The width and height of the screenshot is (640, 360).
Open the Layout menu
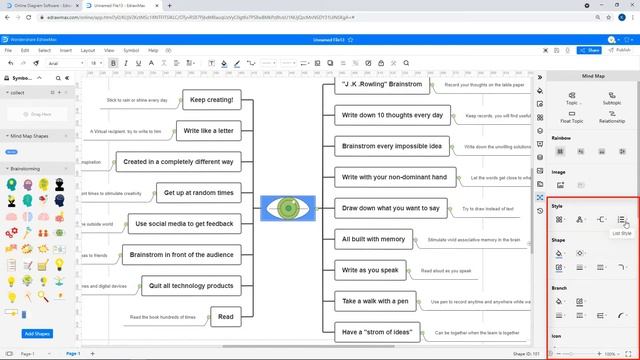[88, 50]
